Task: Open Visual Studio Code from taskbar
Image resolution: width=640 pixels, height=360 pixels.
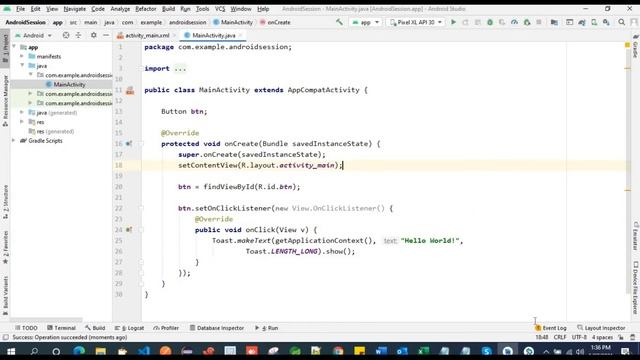Action: tap(144, 351)
